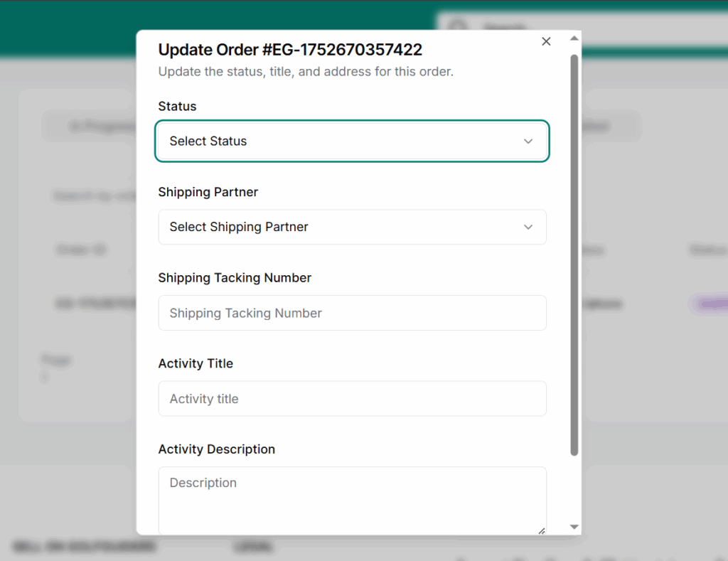Click the Status field label
Image resolution: width=728 pixels, height=561 pixels.
pos(177,107)
